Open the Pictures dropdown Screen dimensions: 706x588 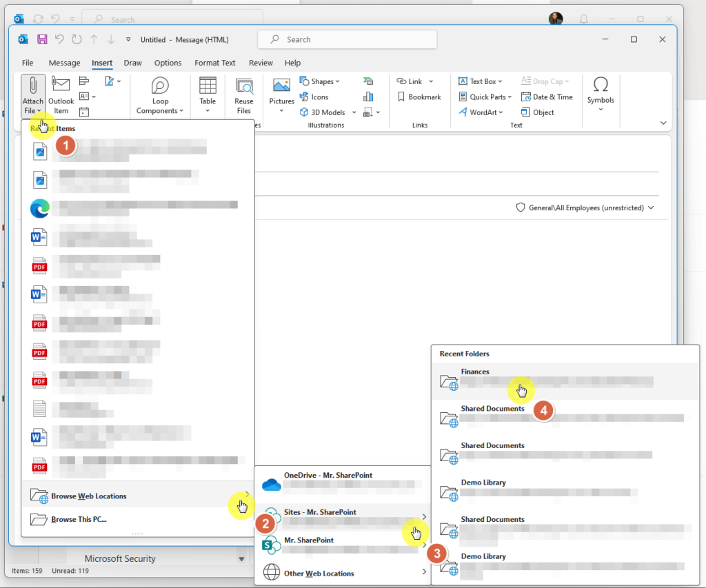[281, 96]
